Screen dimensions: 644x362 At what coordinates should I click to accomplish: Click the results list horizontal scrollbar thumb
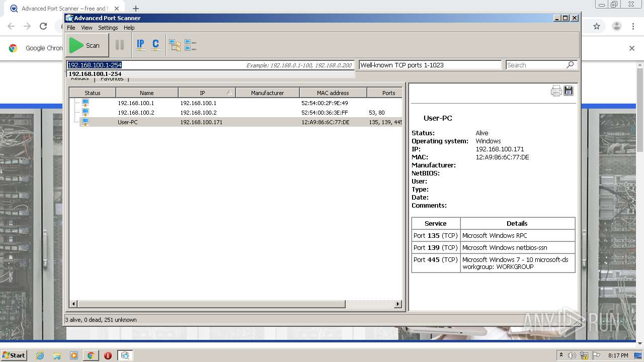211,304
